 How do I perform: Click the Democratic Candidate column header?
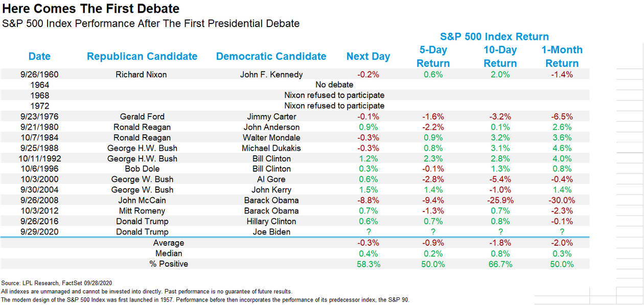[x=271, y=57]
